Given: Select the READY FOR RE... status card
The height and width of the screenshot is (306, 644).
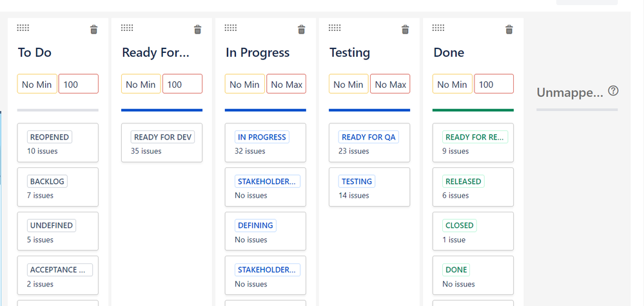Looking at the screenshot, I should 473,143.
